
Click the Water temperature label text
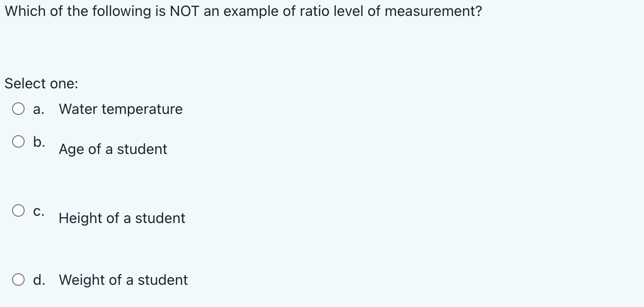pyautogui.click(x=120, y=109)
